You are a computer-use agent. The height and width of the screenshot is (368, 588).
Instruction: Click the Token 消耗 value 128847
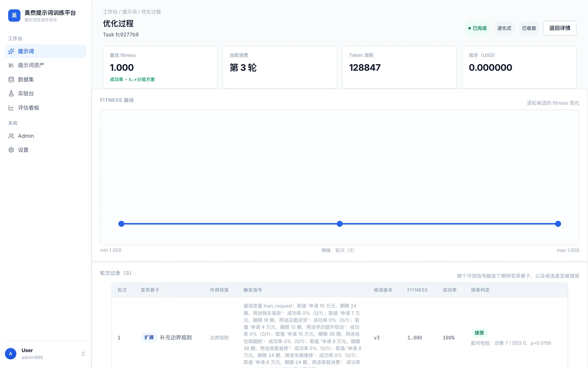365,67
